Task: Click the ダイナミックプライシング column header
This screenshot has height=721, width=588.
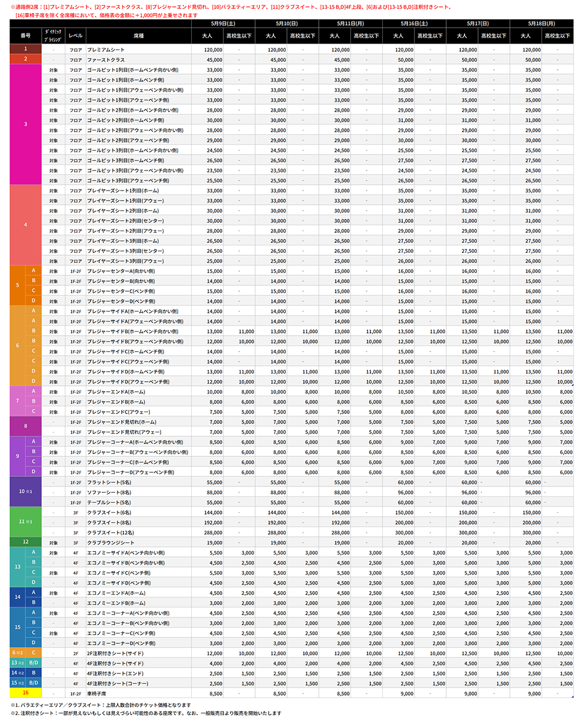Action: click(54, 36)
